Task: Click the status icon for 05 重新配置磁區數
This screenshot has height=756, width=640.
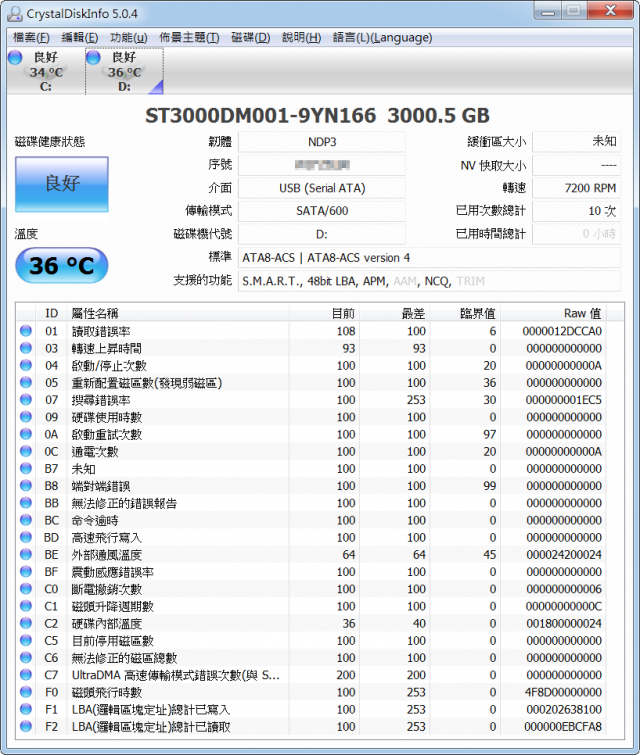Action: (26, 382)
